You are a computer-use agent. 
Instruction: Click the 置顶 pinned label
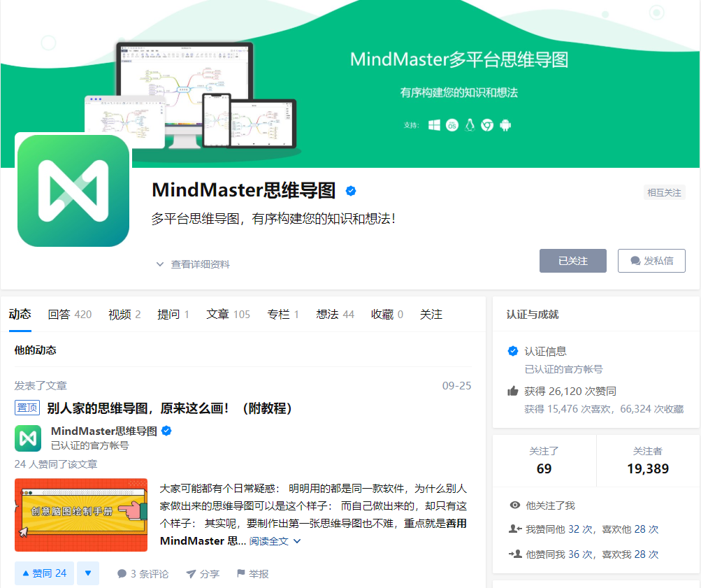(27, 408)
